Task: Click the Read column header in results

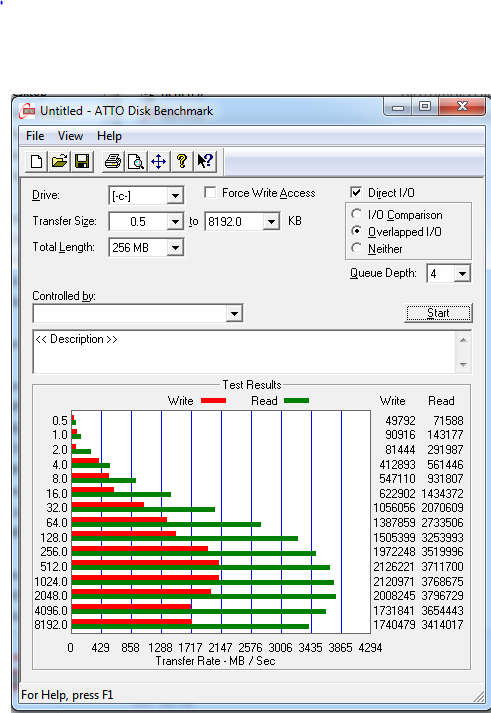Action: coord(441,401)
